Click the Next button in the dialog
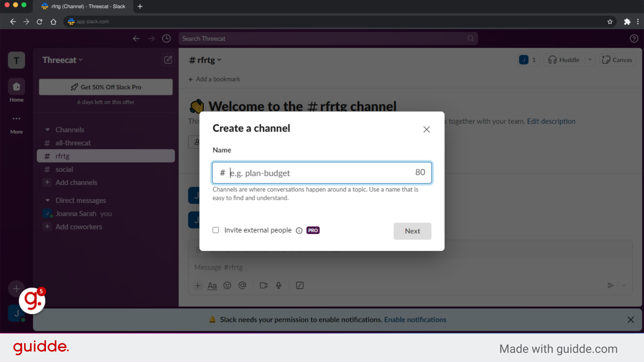644x362 pixels. (x=412, y=231)
